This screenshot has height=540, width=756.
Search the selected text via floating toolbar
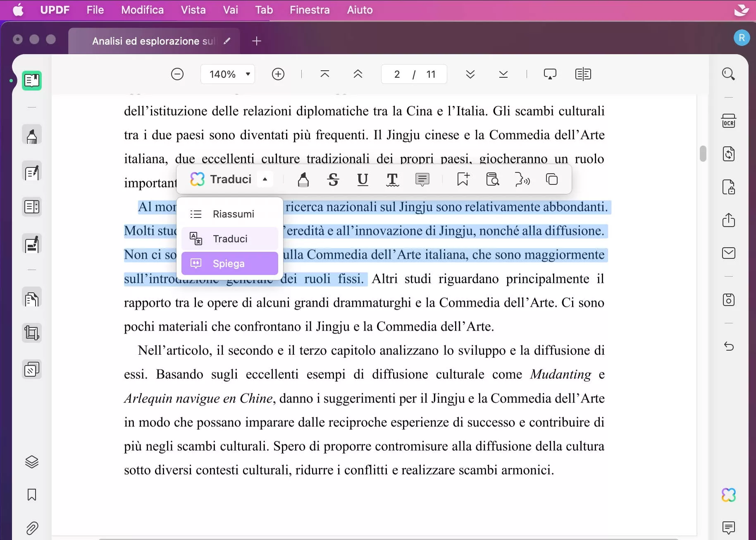click(493, 179)
